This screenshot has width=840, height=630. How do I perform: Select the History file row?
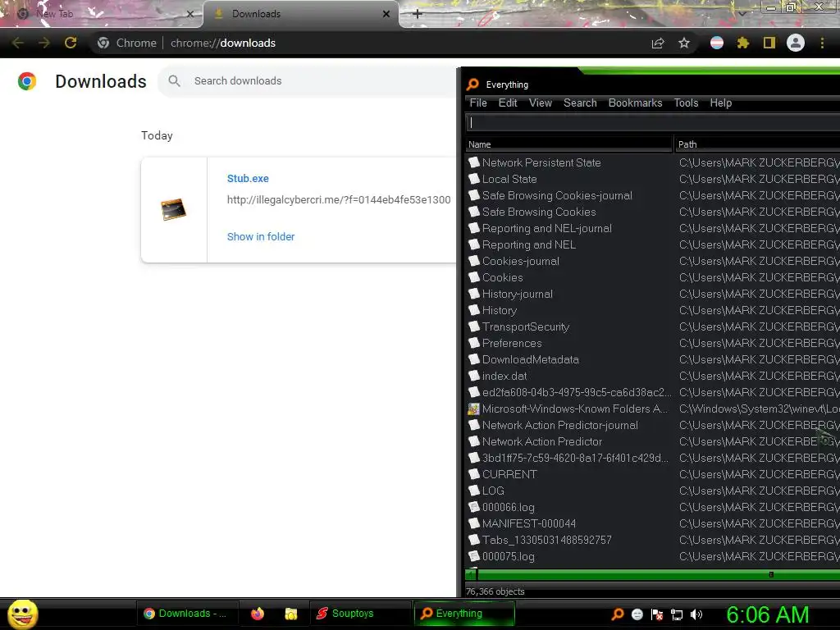coord(652,310)
